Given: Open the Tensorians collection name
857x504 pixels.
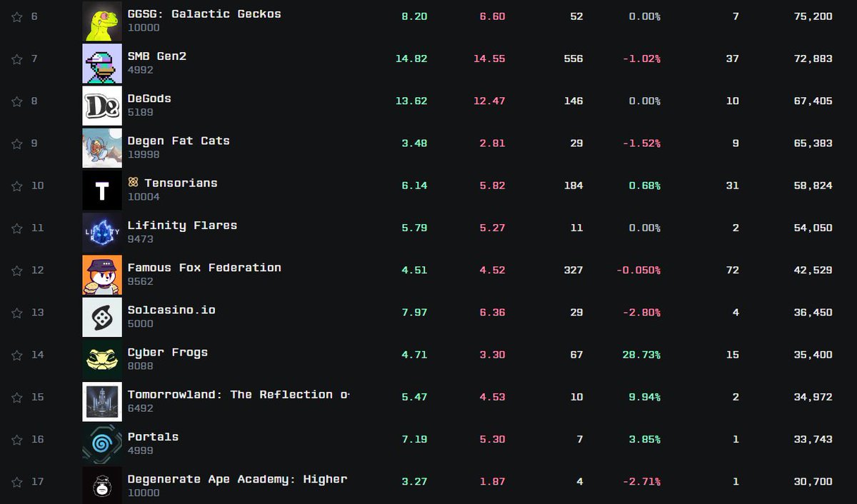Looking at the screenshot, I should (x=181, y=183).
